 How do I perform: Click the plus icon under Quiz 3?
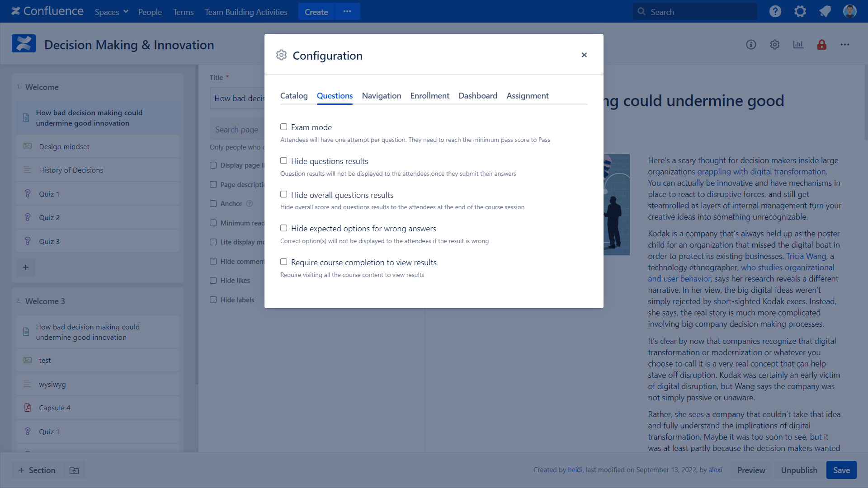(26, 267)
